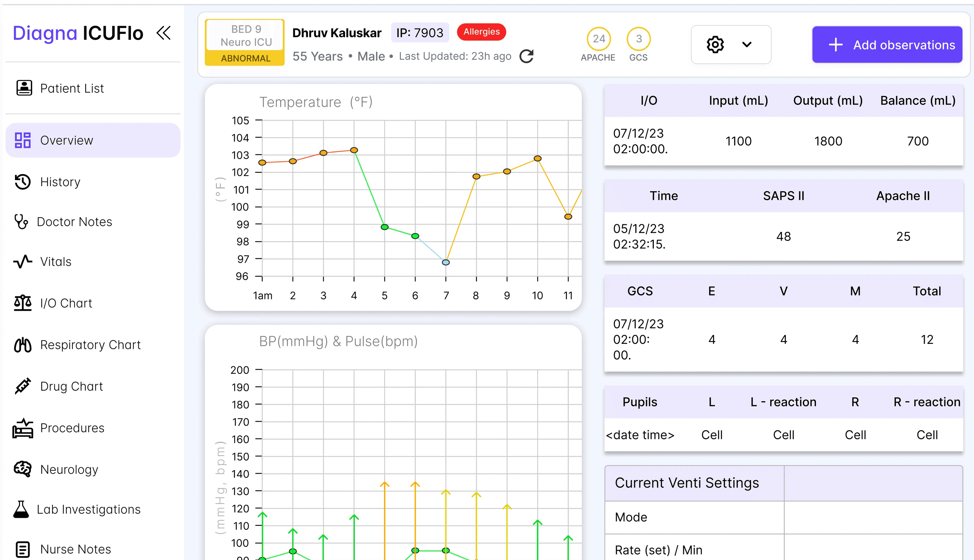The width and height of the screenshot is (974, 560).
Task: Click the I/O Chart balance scale icon
Action: coord(23,303)
